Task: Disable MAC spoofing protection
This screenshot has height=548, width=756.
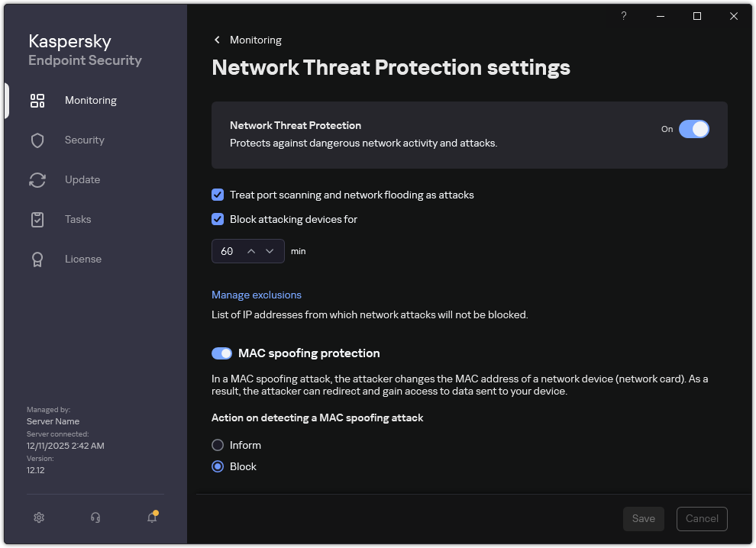Action: pyautogui.click(x=221, y=353)
